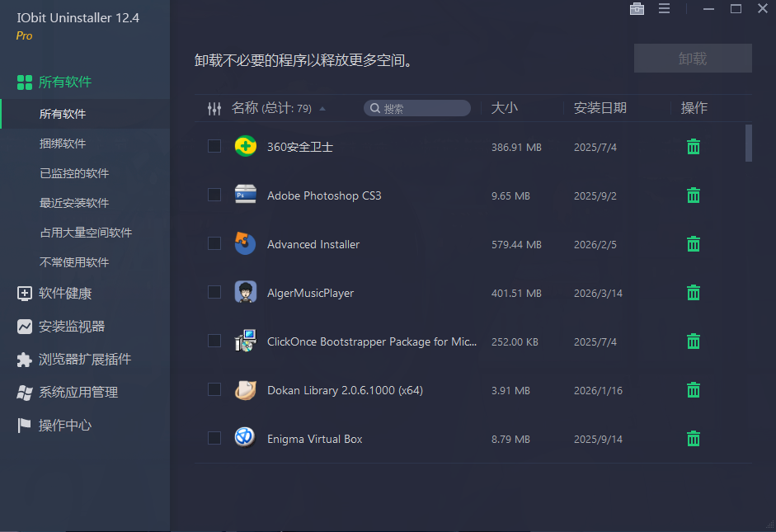Screen dimensions: 776x532
Task: Remove Dokan Library using its trash icon
Action: pyautogui.click(x=693, y=390)
